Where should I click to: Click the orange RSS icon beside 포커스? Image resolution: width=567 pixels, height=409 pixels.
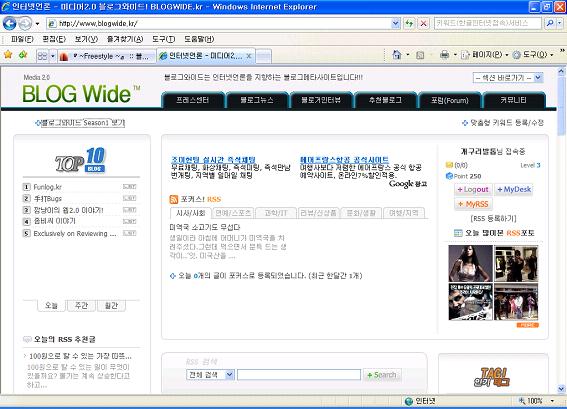174,199
